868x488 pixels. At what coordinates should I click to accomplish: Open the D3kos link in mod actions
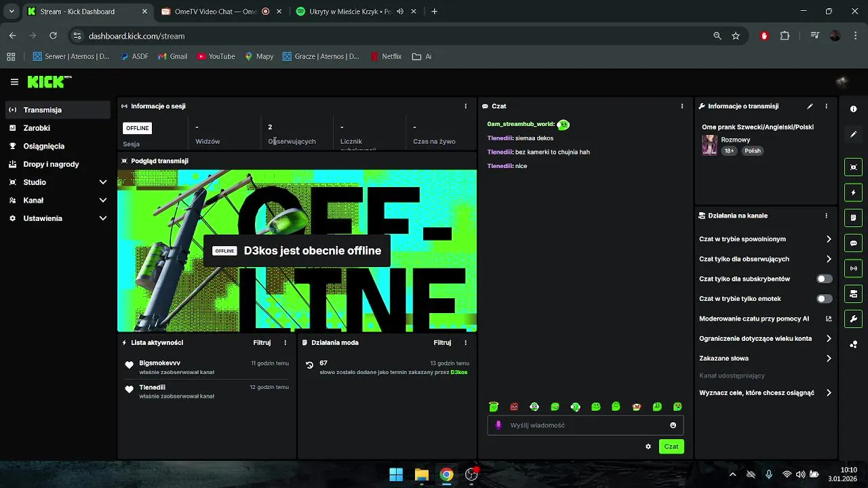tap(459, 372)
